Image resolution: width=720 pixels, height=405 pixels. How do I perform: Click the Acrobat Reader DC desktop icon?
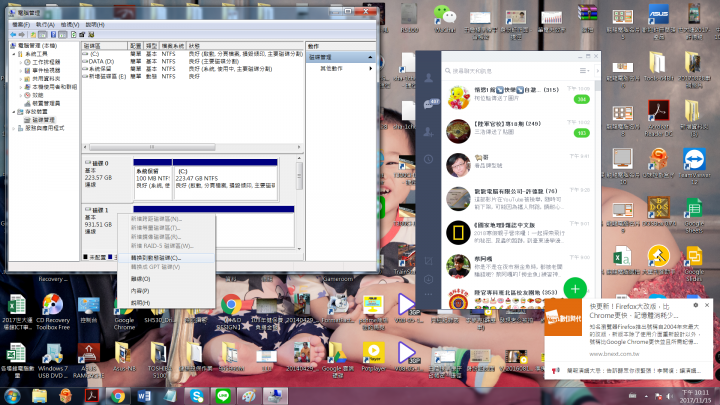click(x=658, y=118)
